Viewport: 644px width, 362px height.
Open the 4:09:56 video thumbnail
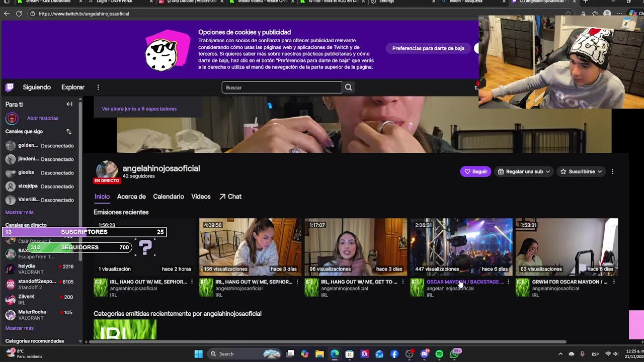tap(251, 247)
